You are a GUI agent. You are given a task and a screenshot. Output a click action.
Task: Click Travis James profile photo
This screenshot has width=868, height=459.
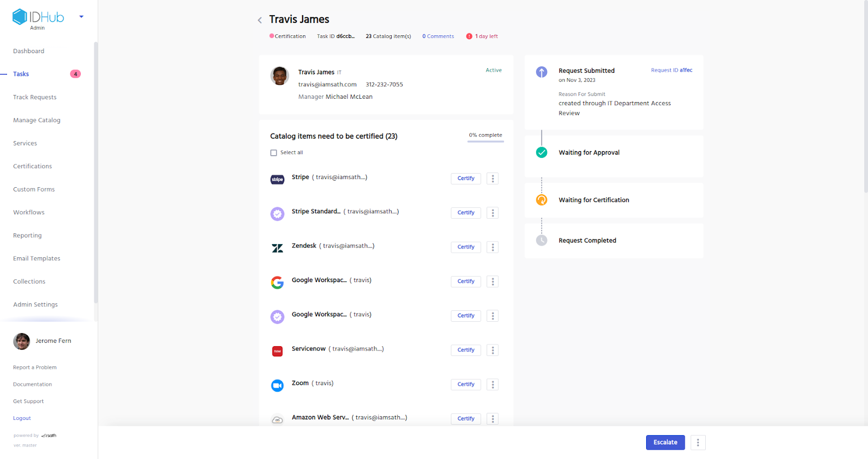tap(280, 76)
